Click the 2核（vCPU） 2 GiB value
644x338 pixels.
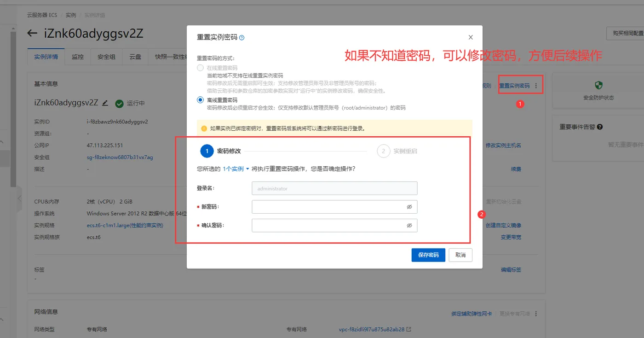pyautogui.click(x=109, y=202)
